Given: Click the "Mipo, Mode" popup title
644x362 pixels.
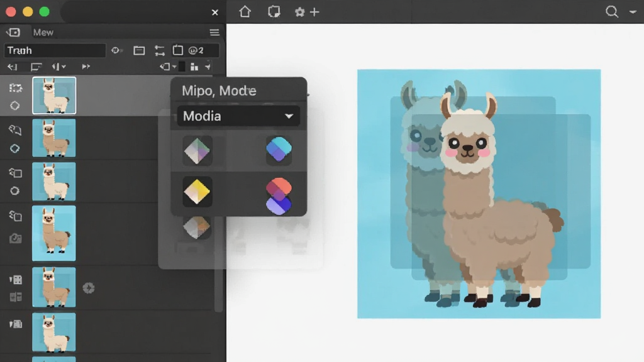Looking at the screenshot, I should coord(219,90).
